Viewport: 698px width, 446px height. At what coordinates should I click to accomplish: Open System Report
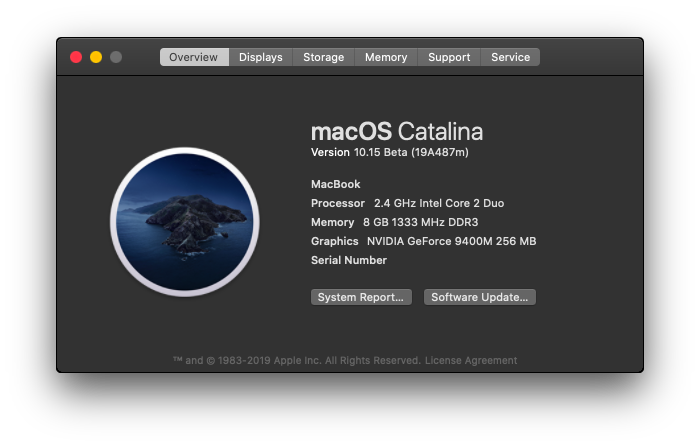pos(361,297)
